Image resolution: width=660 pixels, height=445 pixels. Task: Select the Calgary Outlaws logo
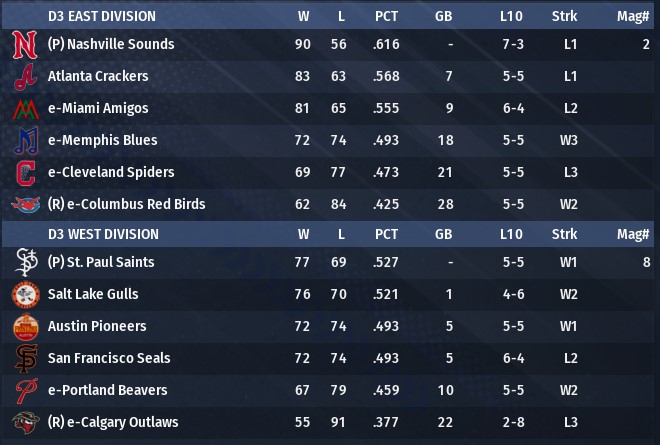pos(24,422)
